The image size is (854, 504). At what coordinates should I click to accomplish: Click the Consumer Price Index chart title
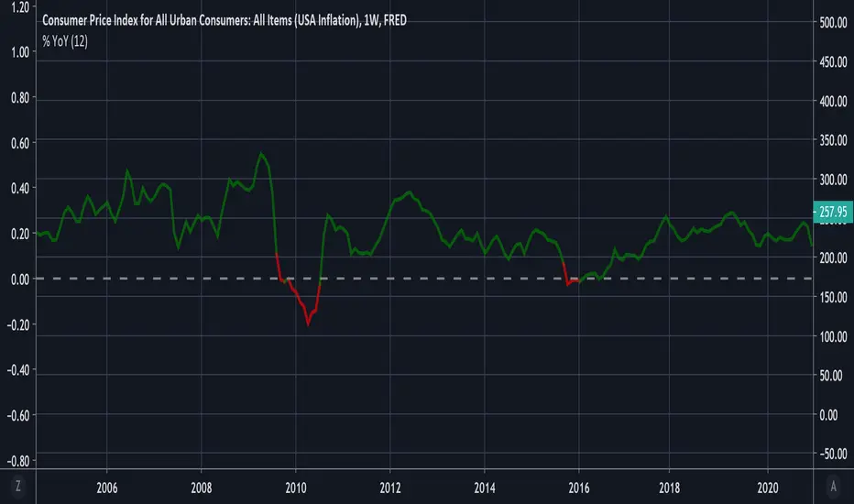click(224, 21)
